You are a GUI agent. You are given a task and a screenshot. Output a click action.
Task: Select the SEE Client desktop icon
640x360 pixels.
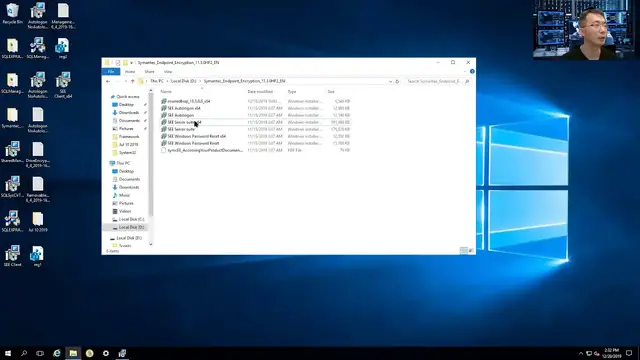tap(12, 256)
